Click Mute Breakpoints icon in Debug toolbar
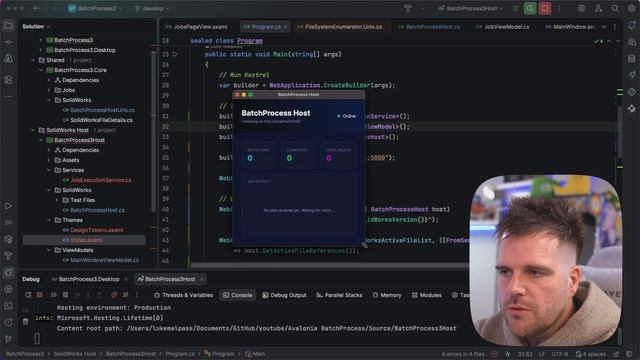Image resolution: width=640 pixels, height=360 pixels. click(x=125, y=295)
